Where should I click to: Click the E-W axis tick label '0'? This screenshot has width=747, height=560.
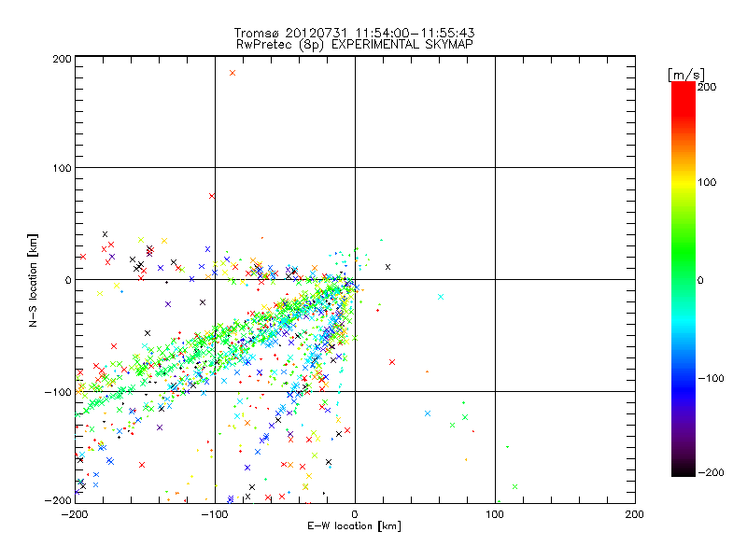pyautogui.click(x=355, y=514)
